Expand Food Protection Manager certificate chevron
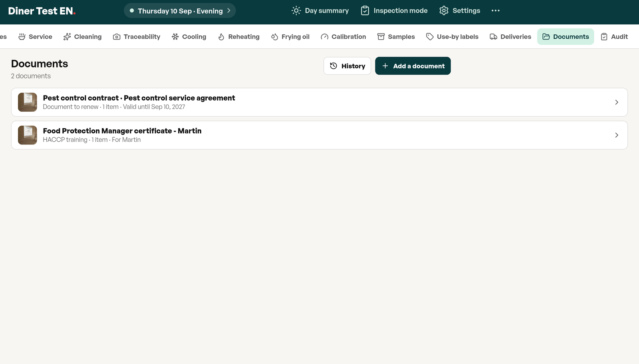The image size is (639, 364). point(617,135)
